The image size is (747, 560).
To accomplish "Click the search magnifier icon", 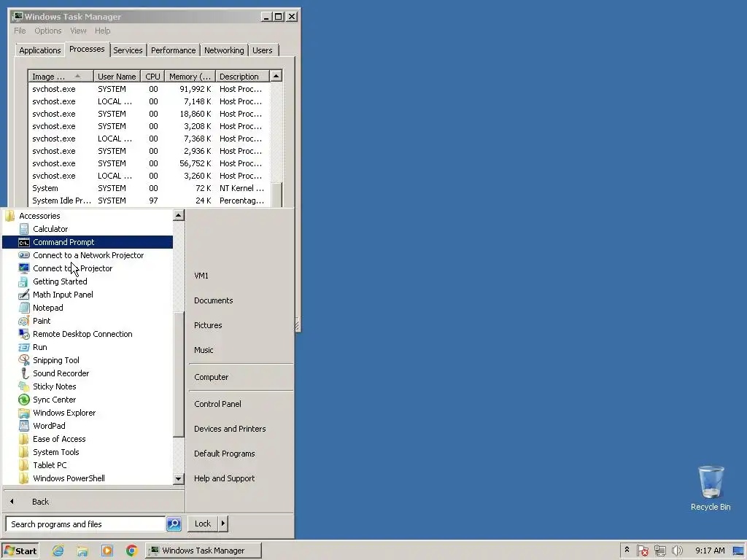I will [174, 524].
